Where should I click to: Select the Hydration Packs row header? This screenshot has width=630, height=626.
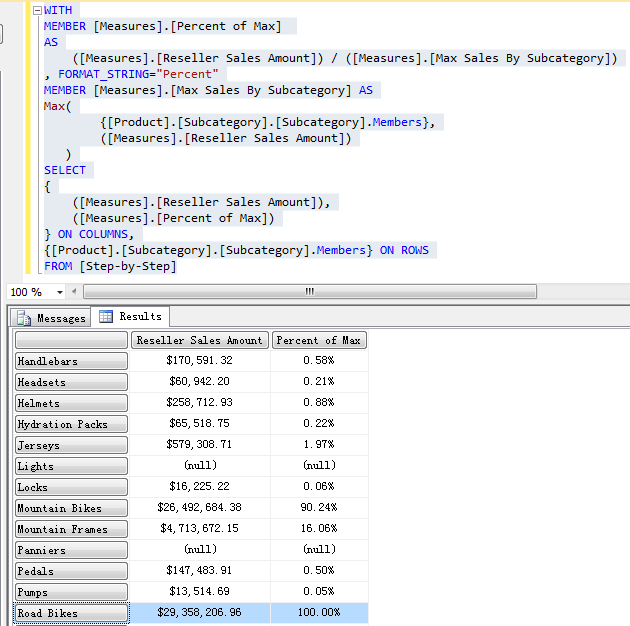72,424
